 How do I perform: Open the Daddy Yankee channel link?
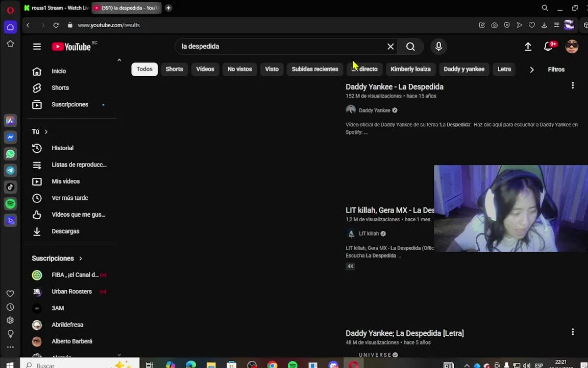[x=375, y=110]
